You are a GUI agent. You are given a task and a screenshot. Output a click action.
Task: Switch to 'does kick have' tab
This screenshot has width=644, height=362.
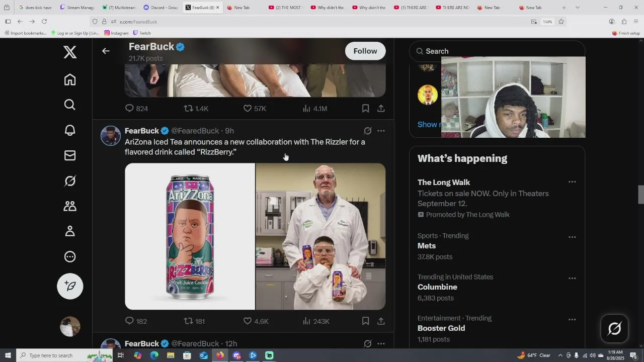35,8
